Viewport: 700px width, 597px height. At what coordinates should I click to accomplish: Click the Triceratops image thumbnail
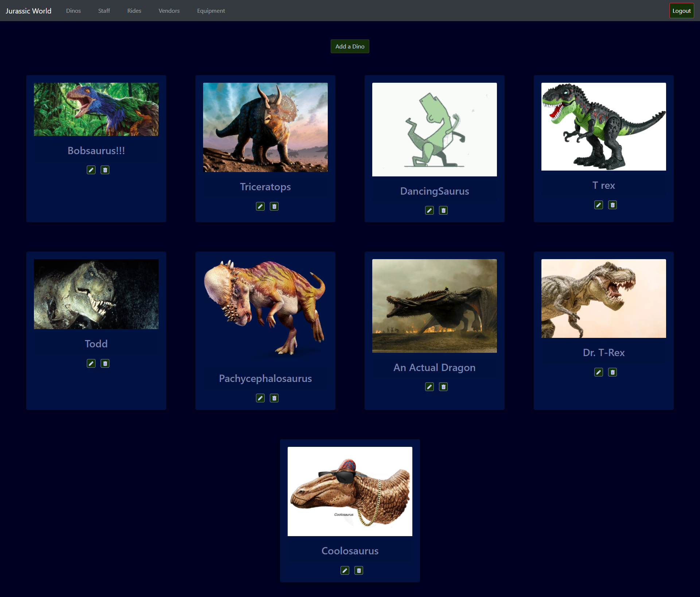pos(265,127)
